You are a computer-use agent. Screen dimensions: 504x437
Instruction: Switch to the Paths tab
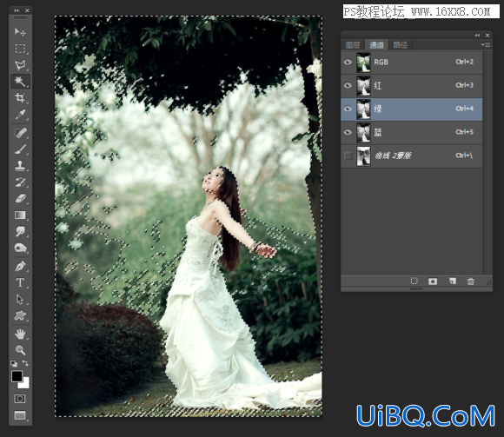click(401, 45)
